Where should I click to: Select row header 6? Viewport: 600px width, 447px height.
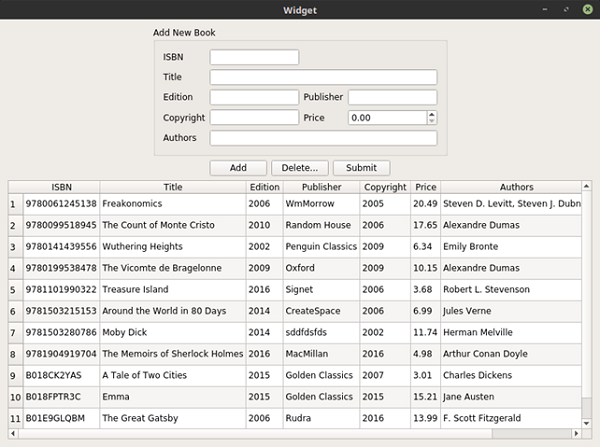[15, 311]
